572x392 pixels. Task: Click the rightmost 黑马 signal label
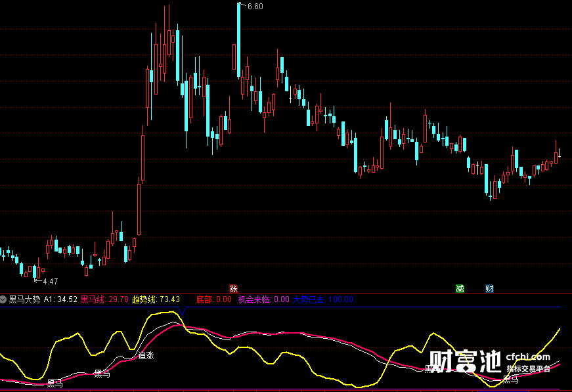click(x=511, y=378)
